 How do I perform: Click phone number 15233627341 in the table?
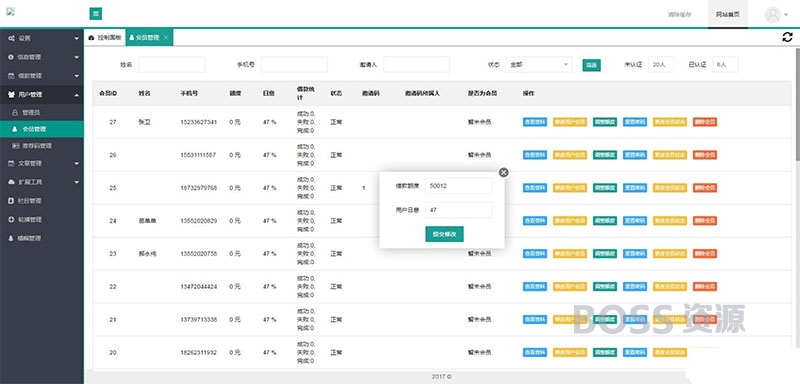tap(198, 122)
